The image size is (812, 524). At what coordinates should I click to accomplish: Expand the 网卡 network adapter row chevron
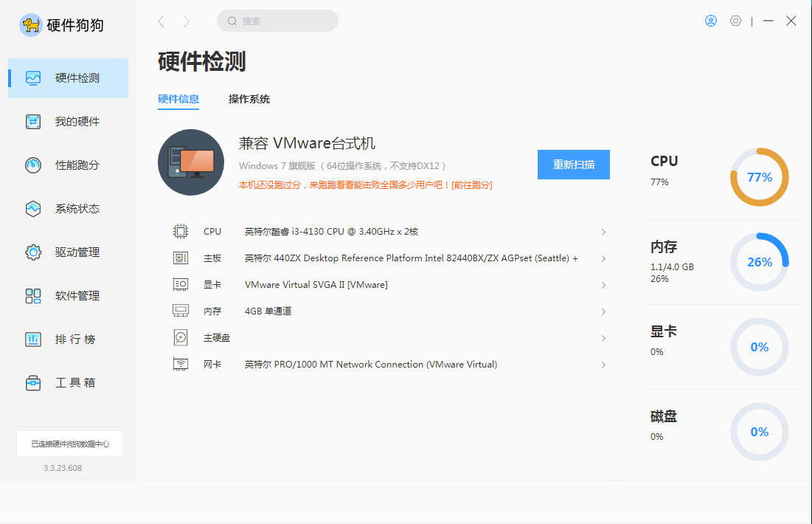603,365
